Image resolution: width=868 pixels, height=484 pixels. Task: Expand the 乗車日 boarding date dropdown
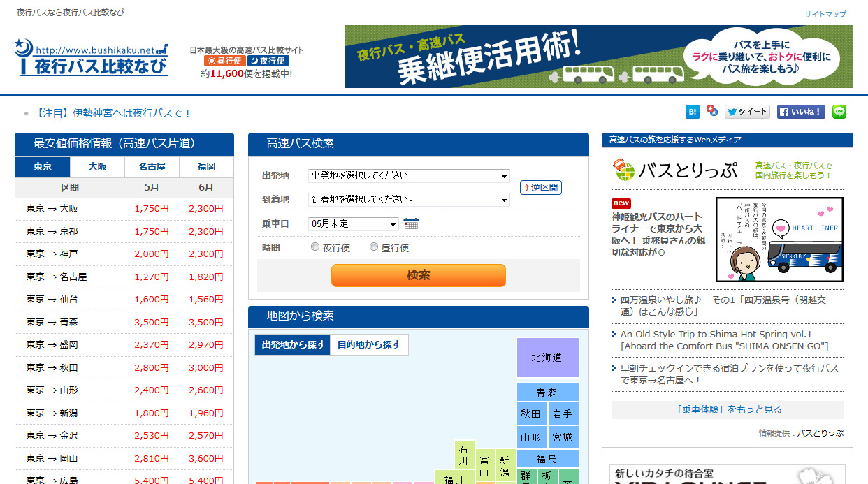(354, 224)
